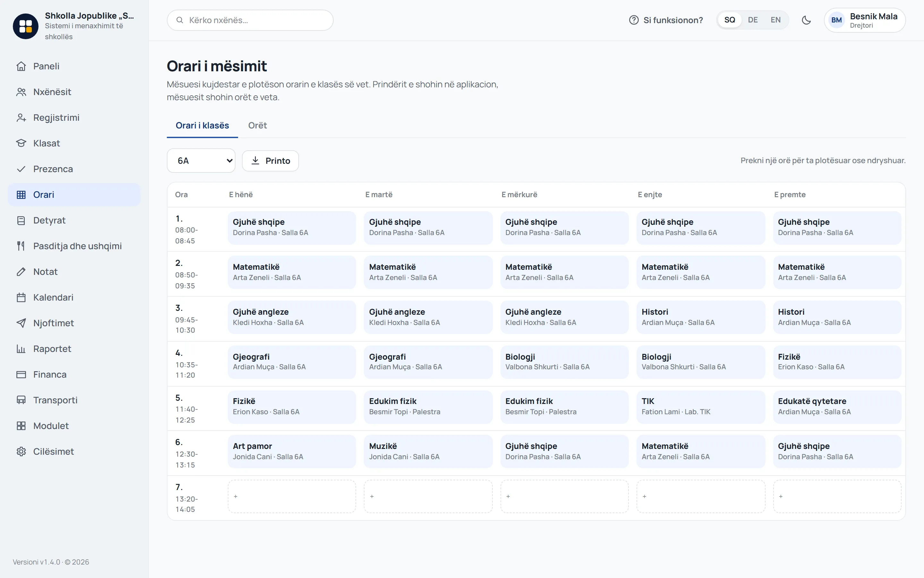The width and height of the screenshot is (924, 578).
Task: Edit Tuesday's Muzikë lesson
Action: 428,451
